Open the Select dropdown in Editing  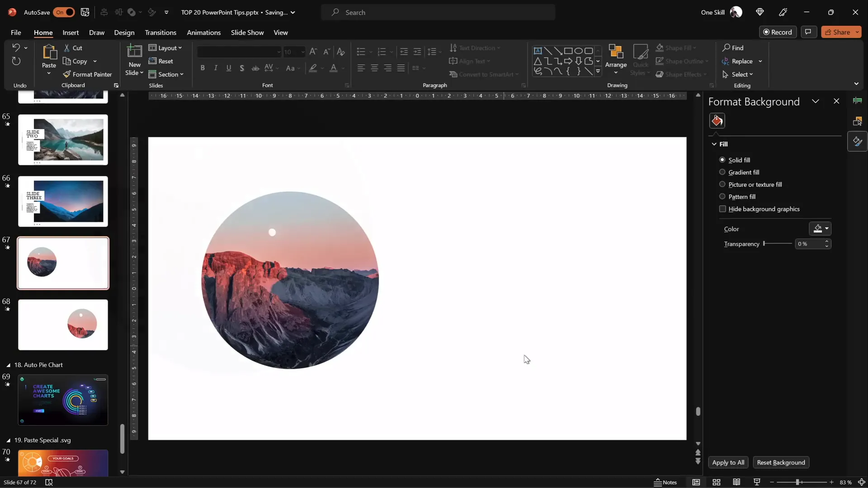[738, 74]
